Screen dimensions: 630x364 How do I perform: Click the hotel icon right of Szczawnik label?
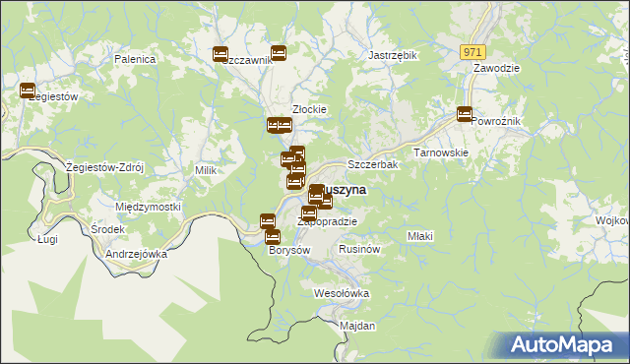[279, 53]
